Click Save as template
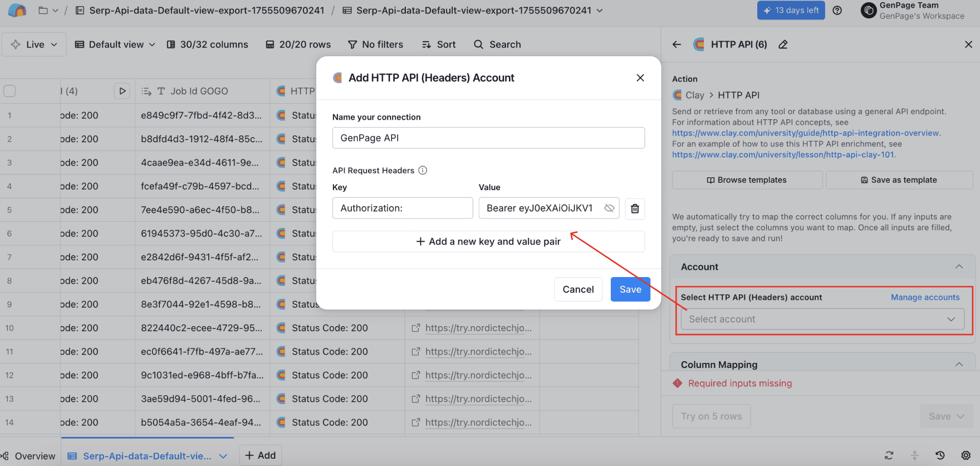Image resolution: width=980 pixels, height=466 pixels. [899, 180]
